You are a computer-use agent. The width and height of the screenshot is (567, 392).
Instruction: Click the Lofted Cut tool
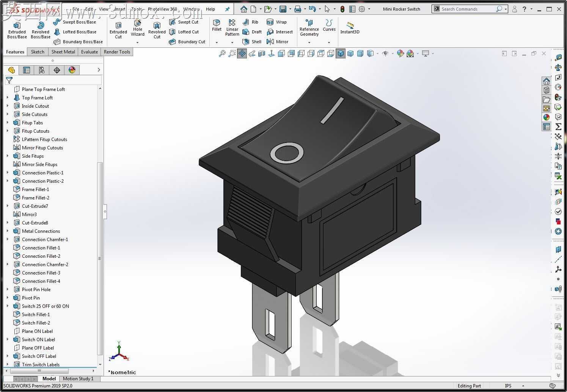point(184,32)
